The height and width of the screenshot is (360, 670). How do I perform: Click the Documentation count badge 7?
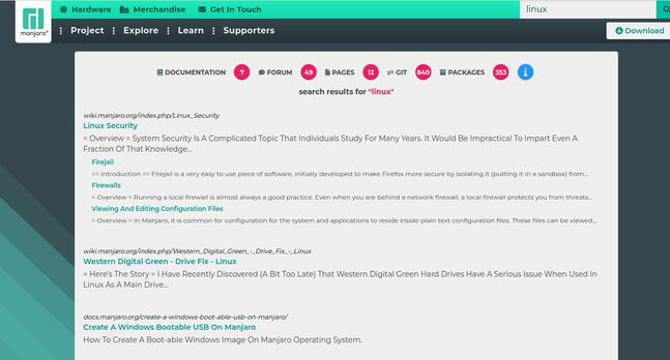tap(241, 72)
